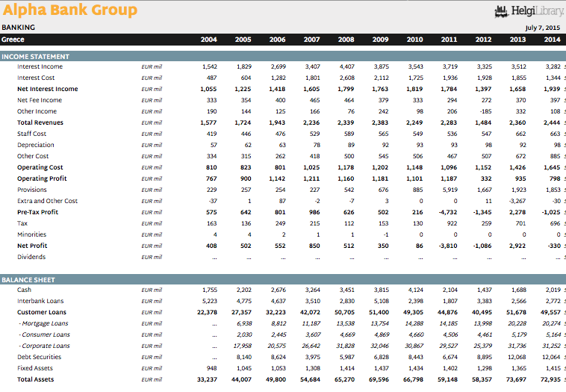Select Interbank Loans 2004 value 5,223
The width and height of the screenshot is (566, 392).
click(x=210, y=301)
